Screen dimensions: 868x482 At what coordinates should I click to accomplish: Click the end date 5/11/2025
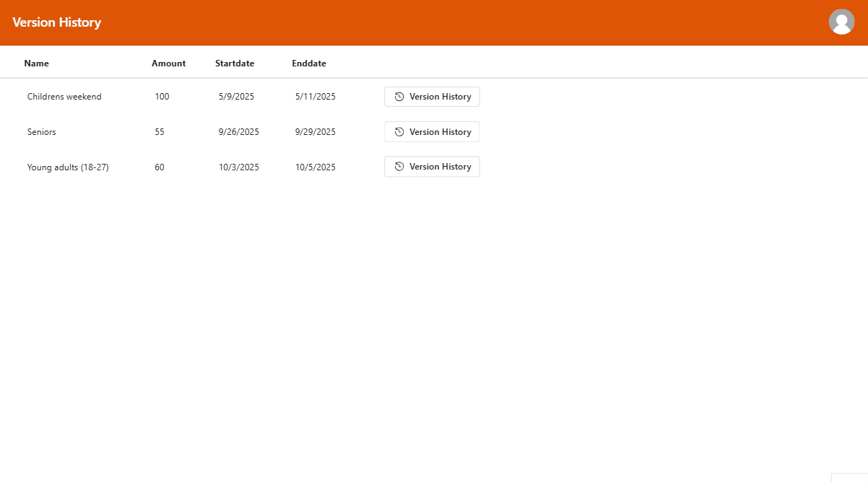316,97
